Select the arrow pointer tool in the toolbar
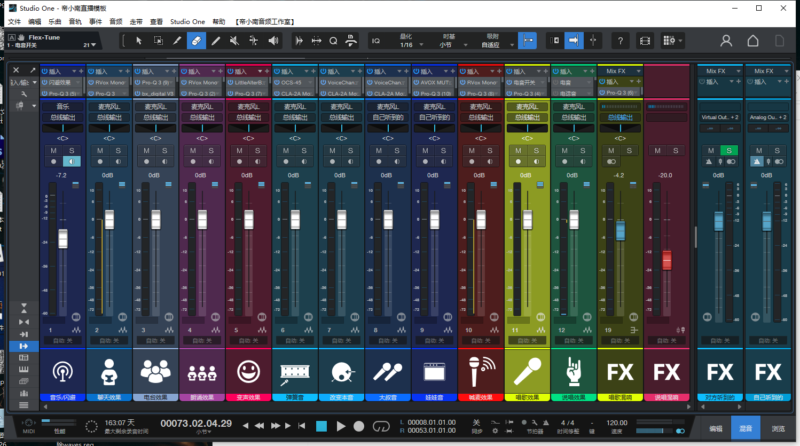This screenshot has height=446, width=800. click(x=137, y=41)
